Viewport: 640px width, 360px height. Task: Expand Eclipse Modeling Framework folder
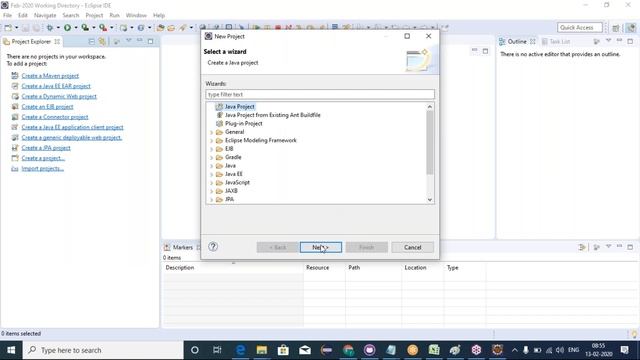[211, 140]
